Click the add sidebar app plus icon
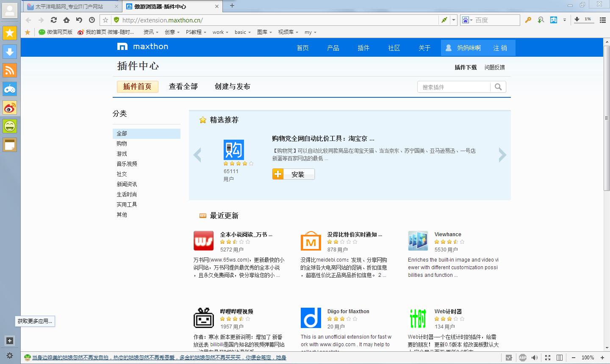 tap(10, 341)
